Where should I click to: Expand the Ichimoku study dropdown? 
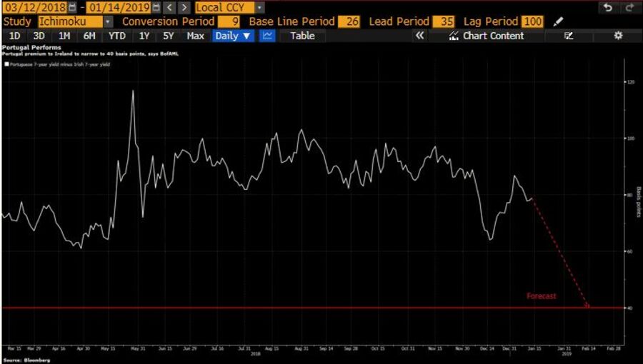[x=107, y=21]
